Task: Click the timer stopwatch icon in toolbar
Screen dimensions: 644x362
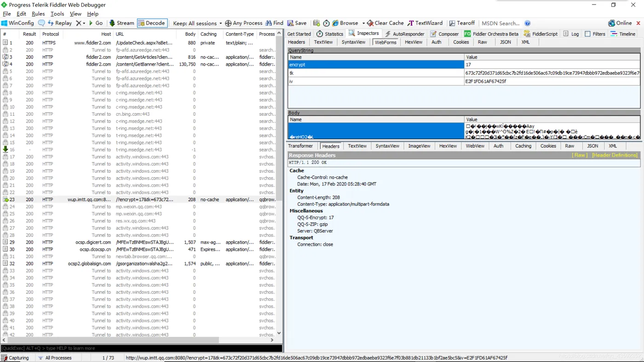Action: click(326, 23)
